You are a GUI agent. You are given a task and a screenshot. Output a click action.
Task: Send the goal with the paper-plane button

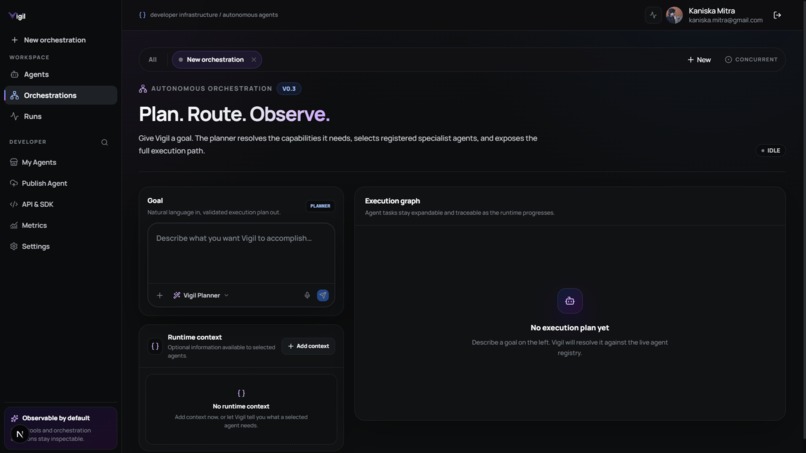pyautogui.click(x=323, y=296)
